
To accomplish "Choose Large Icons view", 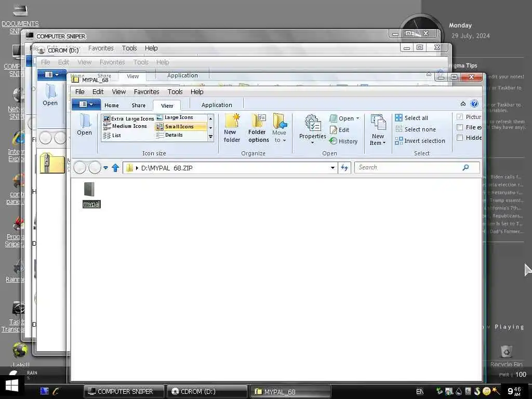I will click(x=175, y=117).
